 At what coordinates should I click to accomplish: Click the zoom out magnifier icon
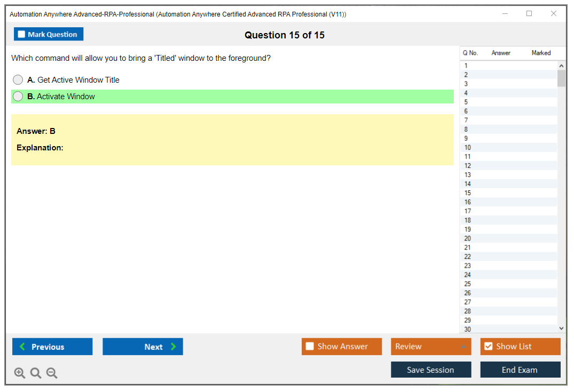pyautogui.click(x=52, y=373)
